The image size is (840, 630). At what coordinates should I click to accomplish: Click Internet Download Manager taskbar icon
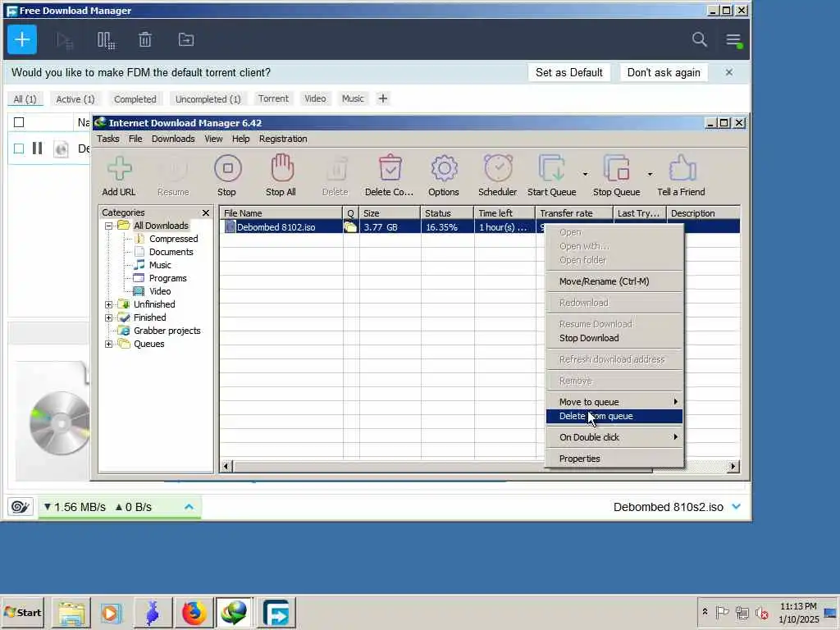pyautogui.click(x=234, y=612)
